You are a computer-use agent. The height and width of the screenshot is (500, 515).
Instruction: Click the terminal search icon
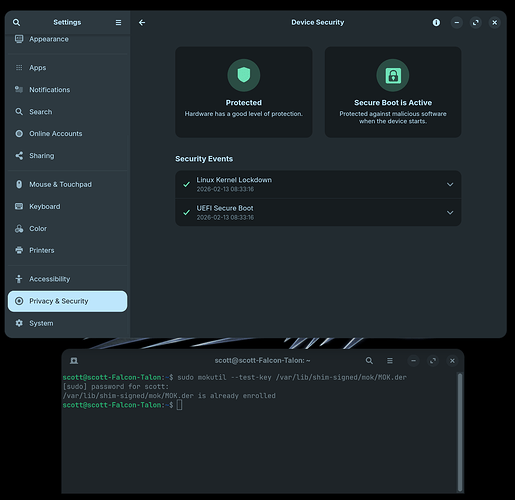pos(369,361)
